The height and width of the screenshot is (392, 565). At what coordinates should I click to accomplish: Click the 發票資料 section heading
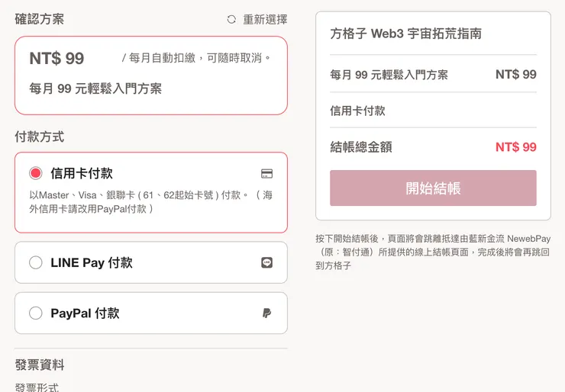40,365
